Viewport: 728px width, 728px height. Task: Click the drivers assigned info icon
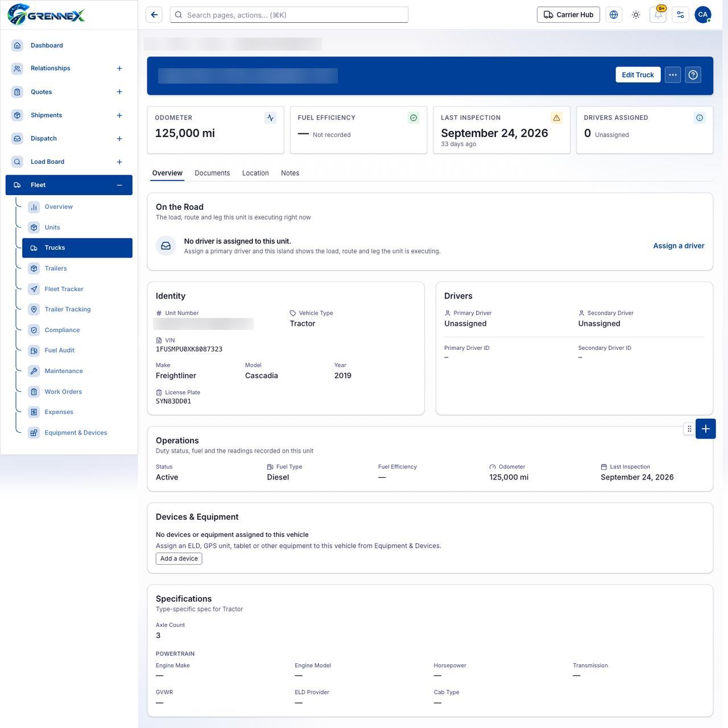point(700,118)
